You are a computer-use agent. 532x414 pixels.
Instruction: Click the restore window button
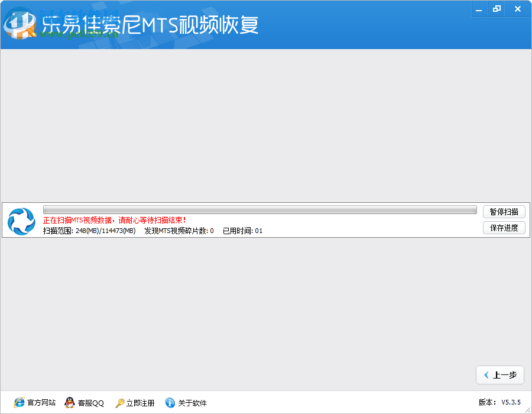point(497,9)
